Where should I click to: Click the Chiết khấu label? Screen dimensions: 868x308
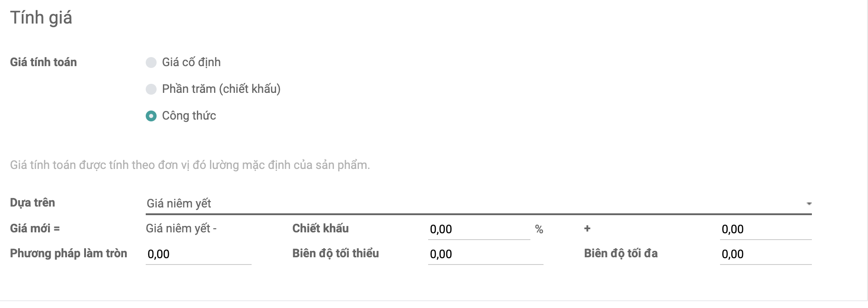[x=320, y=228]
